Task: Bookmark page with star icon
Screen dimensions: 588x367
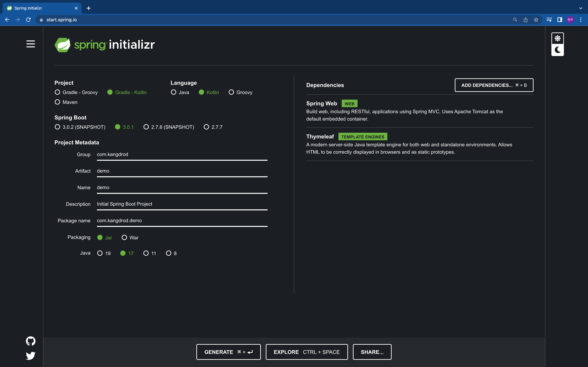Action: 536,20
